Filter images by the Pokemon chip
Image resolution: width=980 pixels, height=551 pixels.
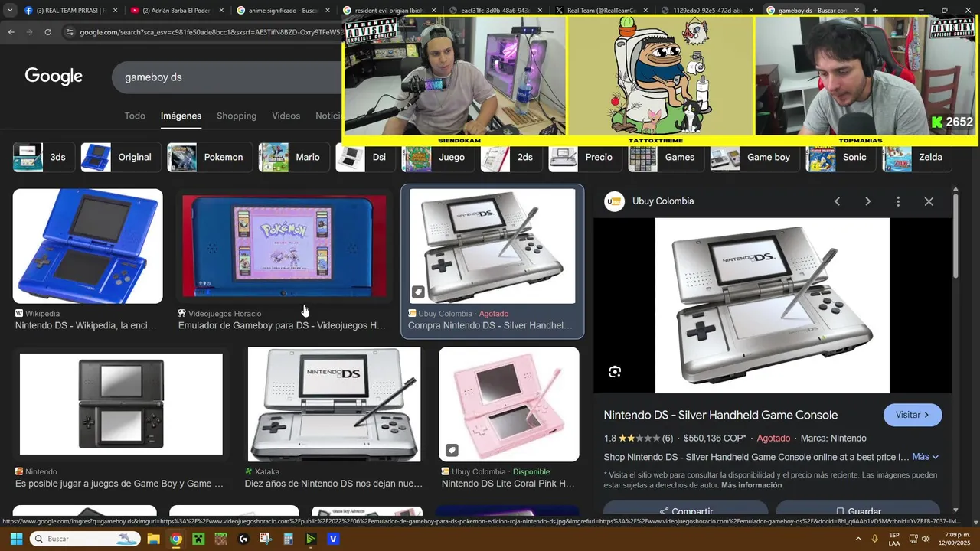click(209, 157)
